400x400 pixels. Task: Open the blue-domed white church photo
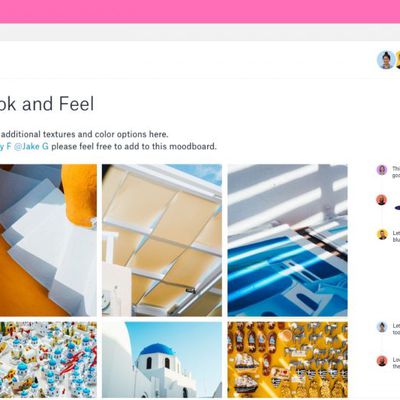[x=162, y=359]
